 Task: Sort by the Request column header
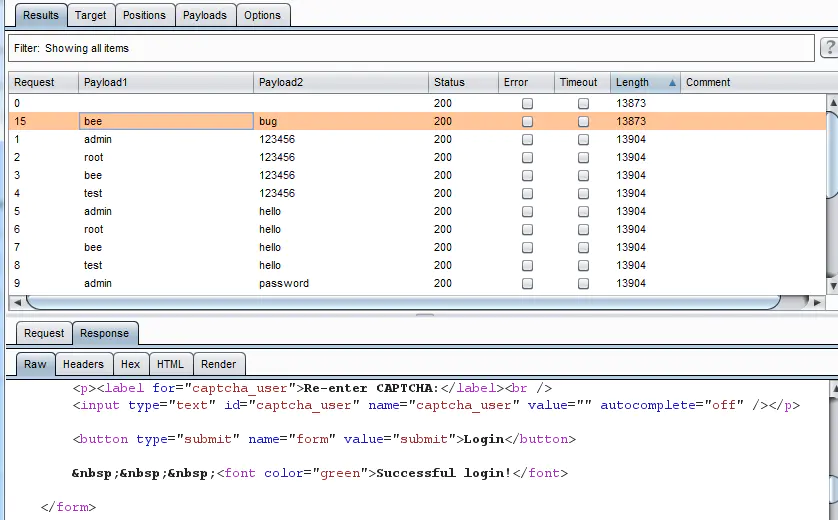click(43, 82)
